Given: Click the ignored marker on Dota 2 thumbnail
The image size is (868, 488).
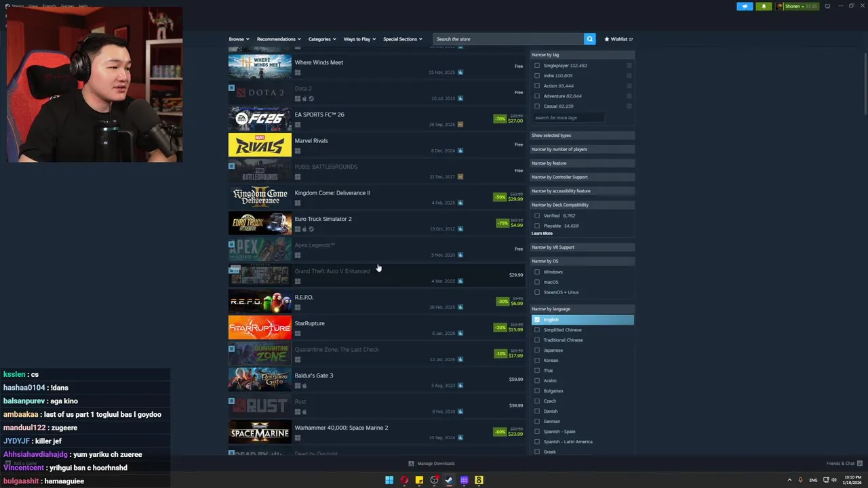Looking at the screenshot, I should point(231,87).
